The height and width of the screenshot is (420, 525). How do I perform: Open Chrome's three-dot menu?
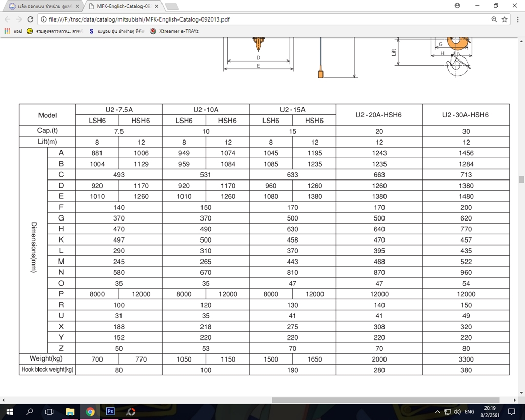[518, 19]
